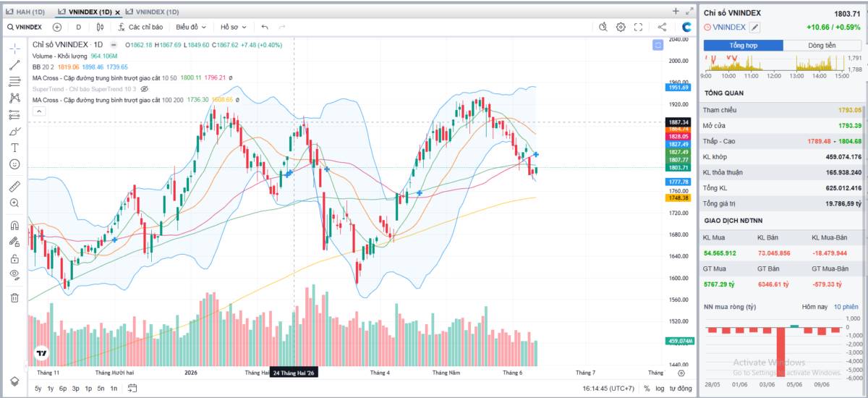Click the share chart icon
868x398 pixels.
662,27
